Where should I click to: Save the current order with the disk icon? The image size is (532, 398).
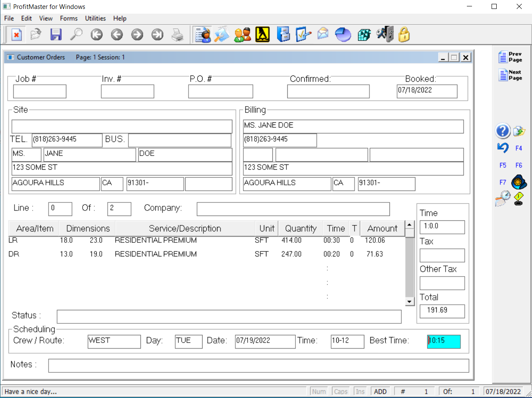(56, 35)
